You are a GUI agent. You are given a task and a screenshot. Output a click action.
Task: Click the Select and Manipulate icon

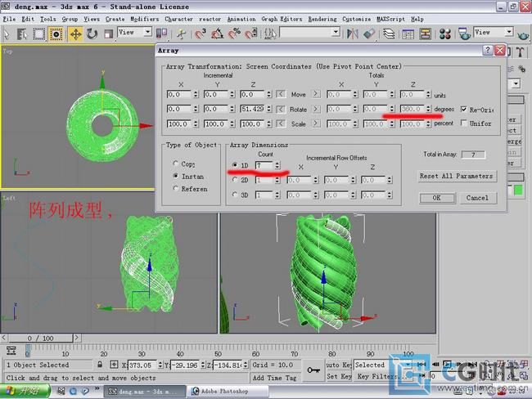point(181,34)
